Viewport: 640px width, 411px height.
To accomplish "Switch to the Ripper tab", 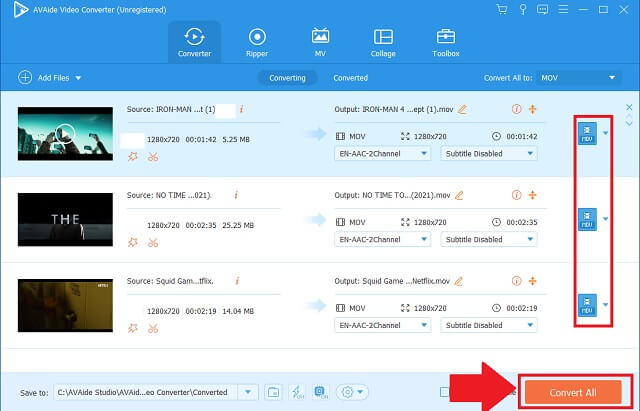I will pos(257,42).
